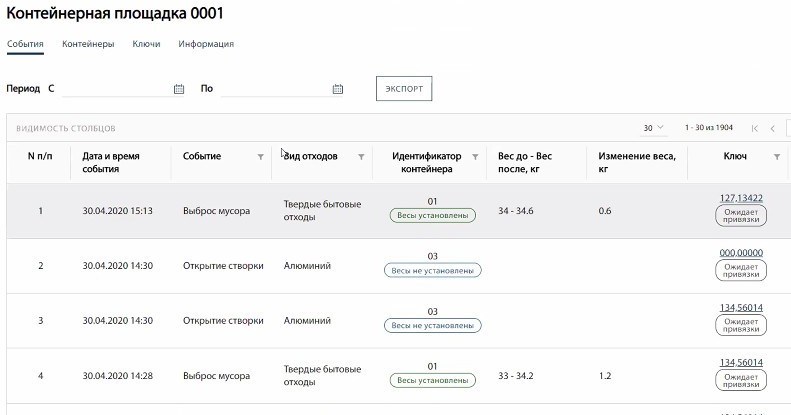
Task: Switch to the События tab
Action: (25, 44)
